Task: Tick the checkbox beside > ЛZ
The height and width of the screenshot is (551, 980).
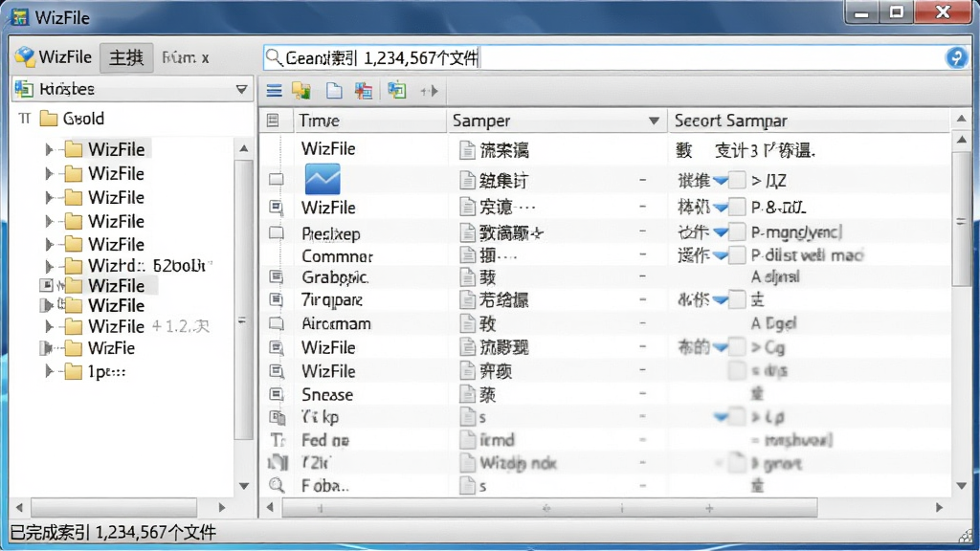Action: point(738,181)
